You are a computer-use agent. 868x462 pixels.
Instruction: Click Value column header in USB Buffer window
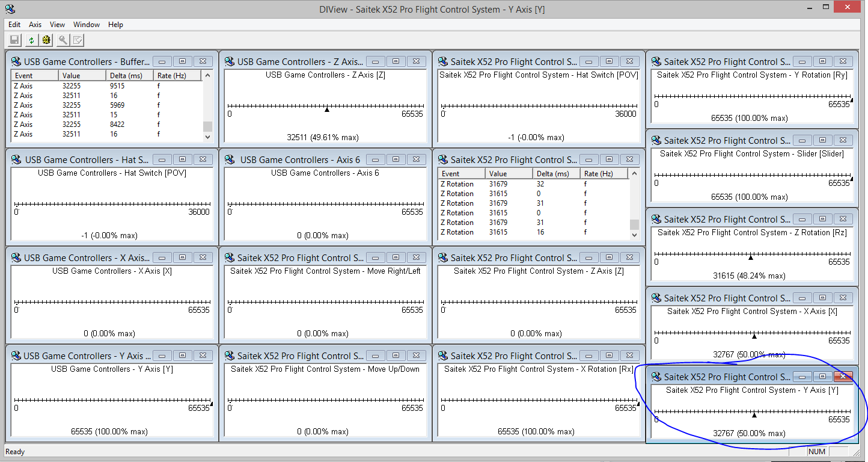tap(83, 76)
